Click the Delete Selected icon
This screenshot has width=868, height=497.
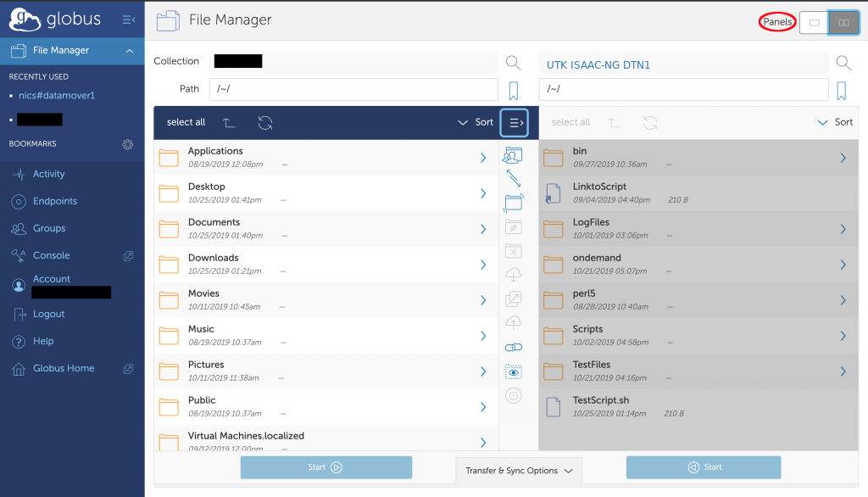coord(513,251)
